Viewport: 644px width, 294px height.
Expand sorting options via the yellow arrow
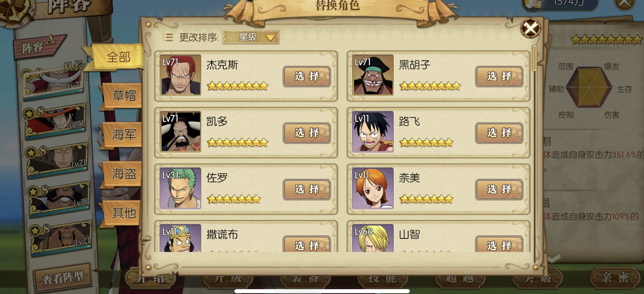click(x=270, y=37)
